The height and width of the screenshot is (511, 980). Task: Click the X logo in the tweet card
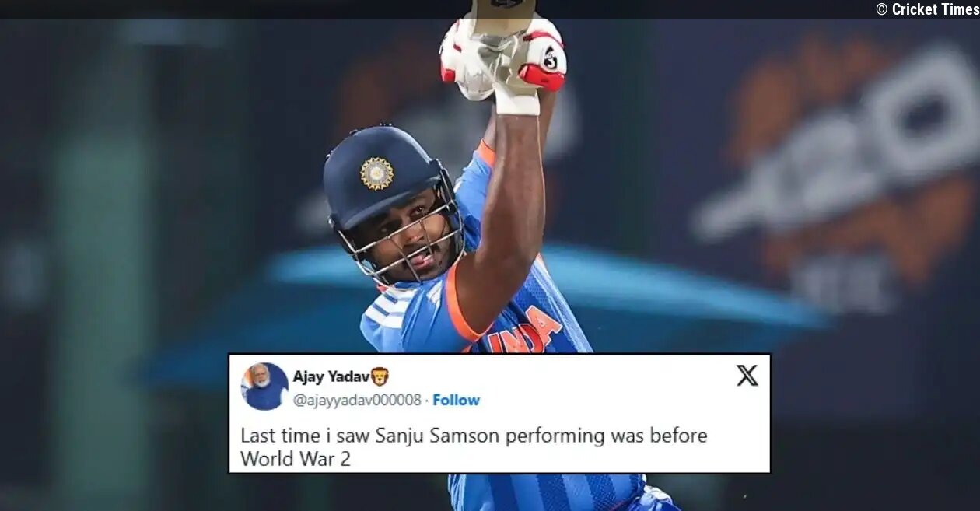coord(747,376)
